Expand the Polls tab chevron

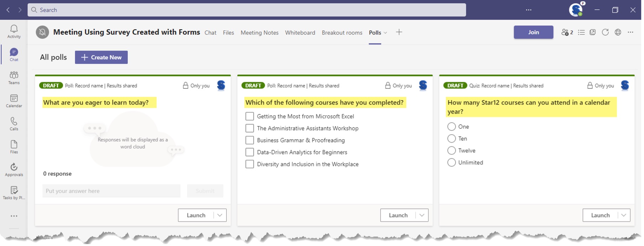click(385, 33)
